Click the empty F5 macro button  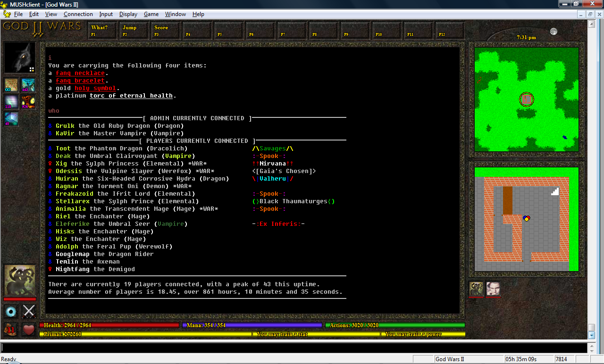click(x=229, y=31)
